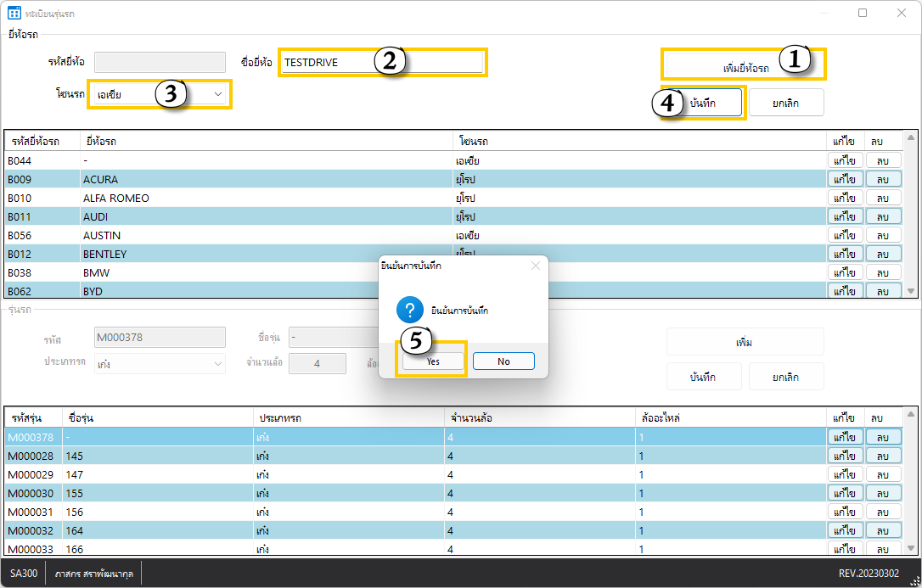Click the question mark icon in dialog
This screenshot has height=588, width=922.
[410, 310]
